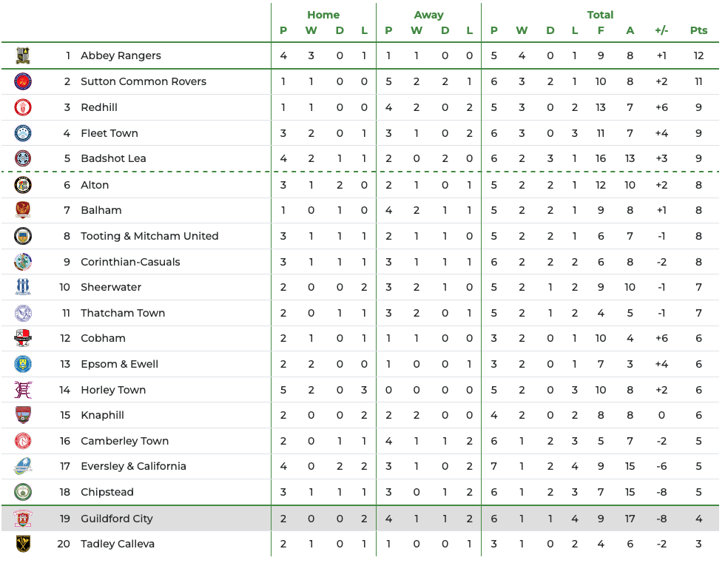Click the Redhill club crest icon

click(x=23, y=107)
